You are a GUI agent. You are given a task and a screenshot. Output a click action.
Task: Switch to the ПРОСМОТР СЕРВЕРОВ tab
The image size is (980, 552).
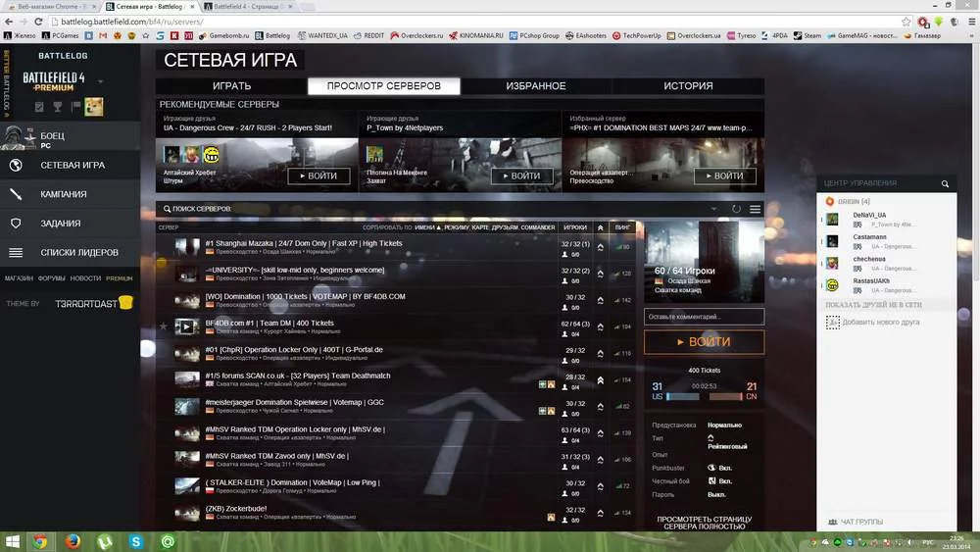(x=384, y=86)
